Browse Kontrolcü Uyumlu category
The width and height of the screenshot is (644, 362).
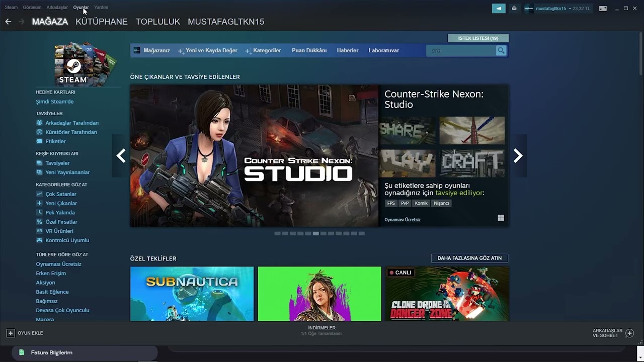pyautogui.click(x=67, y=240)
